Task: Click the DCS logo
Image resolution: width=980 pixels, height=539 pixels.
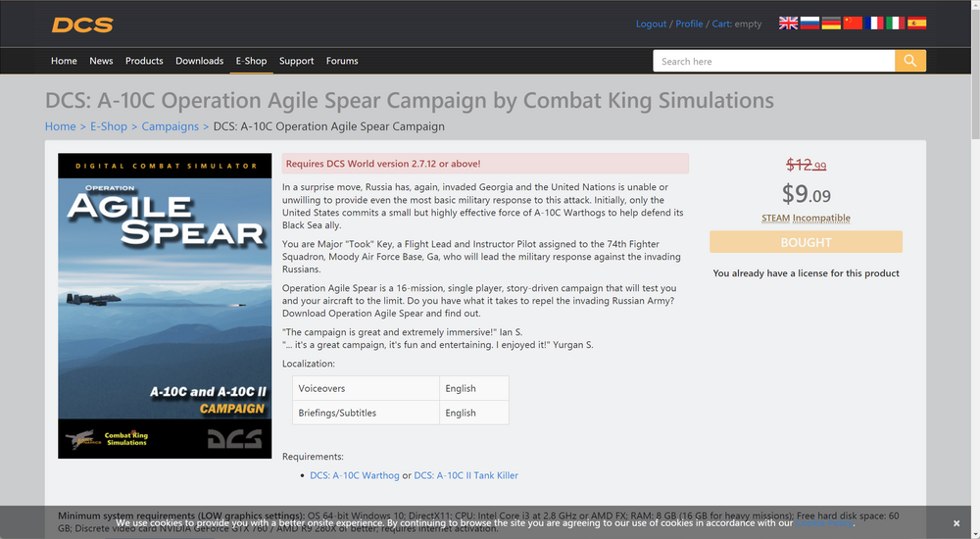Action: (x=82, y=24)
